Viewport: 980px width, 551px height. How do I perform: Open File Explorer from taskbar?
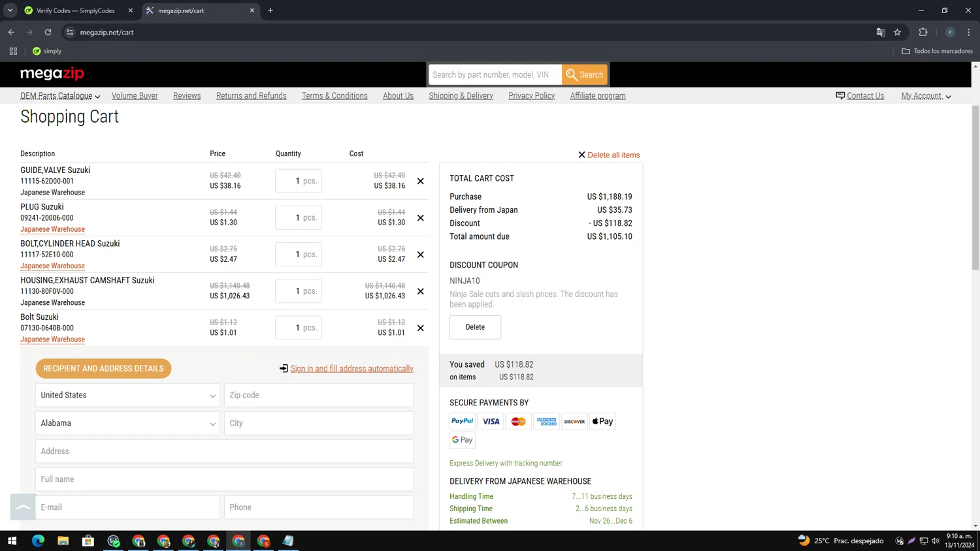click(63, 541)
